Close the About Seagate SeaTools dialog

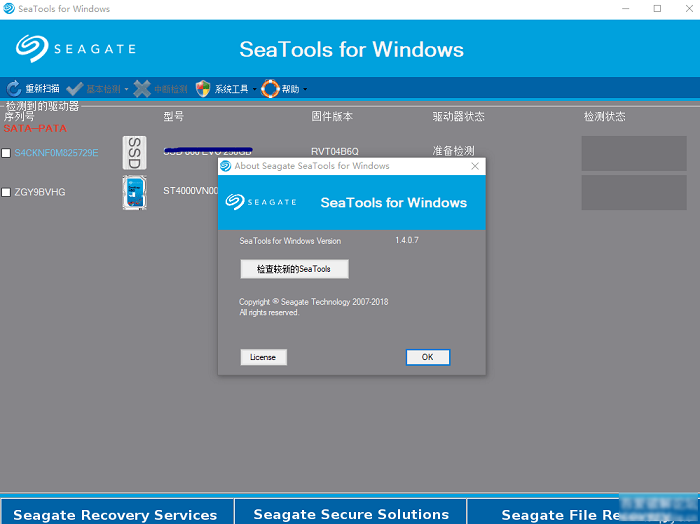coord(475,166)
